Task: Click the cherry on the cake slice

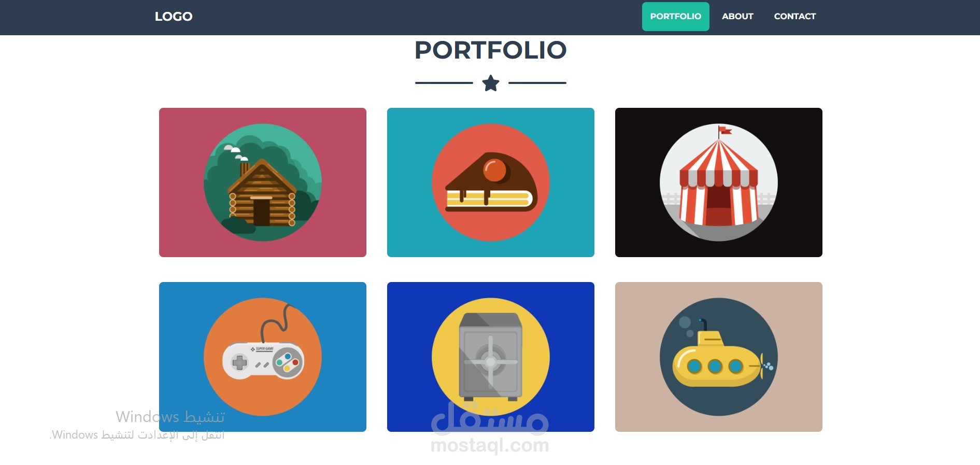Action: [x=495, y=171]
